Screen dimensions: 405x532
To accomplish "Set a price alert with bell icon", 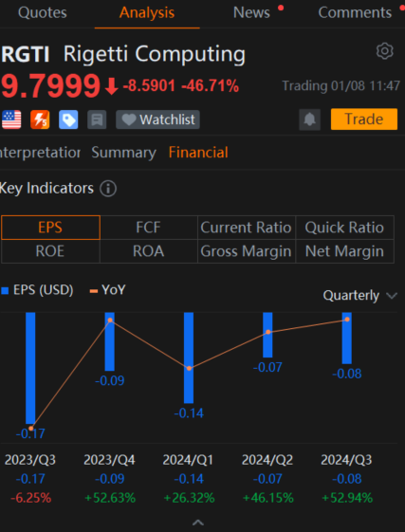I will tap(309, 119).
